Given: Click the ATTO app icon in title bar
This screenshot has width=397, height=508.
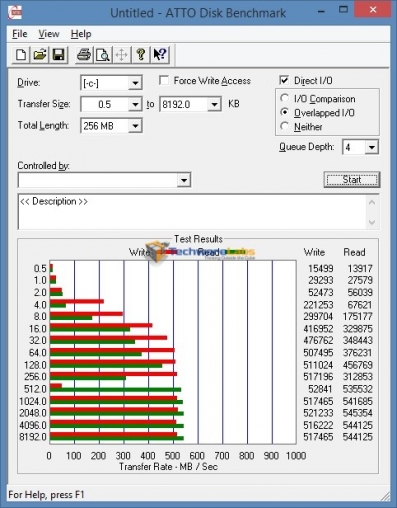Looking at the screenshot, I should [x=15, y=13].
